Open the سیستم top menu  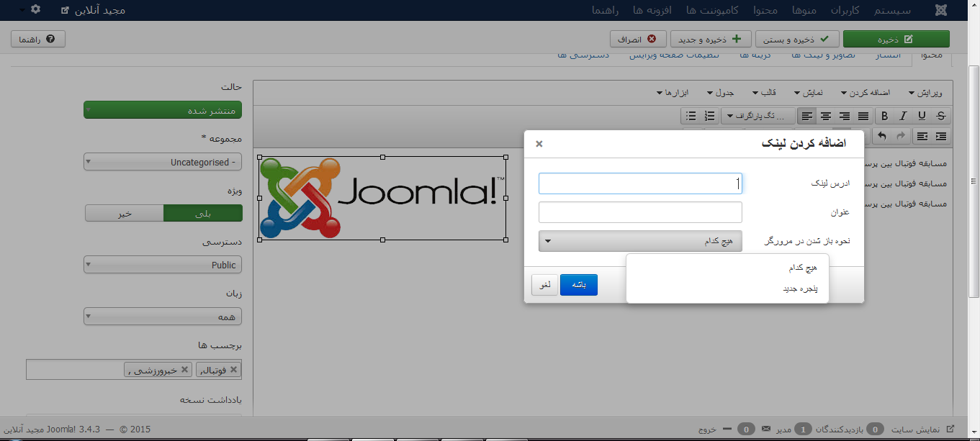tap(892, 10)
